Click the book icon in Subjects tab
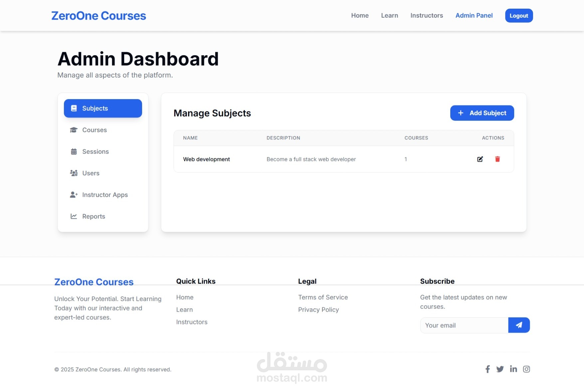 (74, 108)
